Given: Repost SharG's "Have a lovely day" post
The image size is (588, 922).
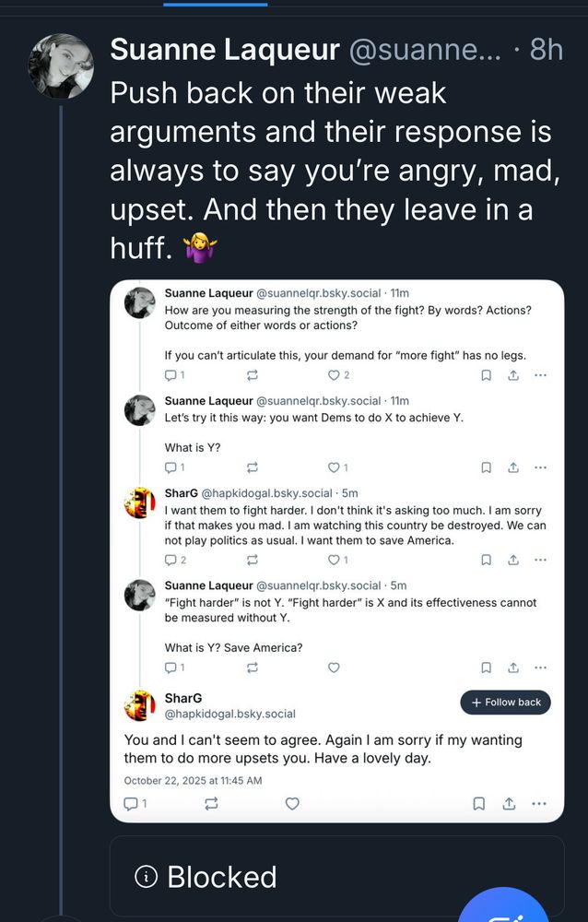Looking at the screenshot, I should [211, 804].
